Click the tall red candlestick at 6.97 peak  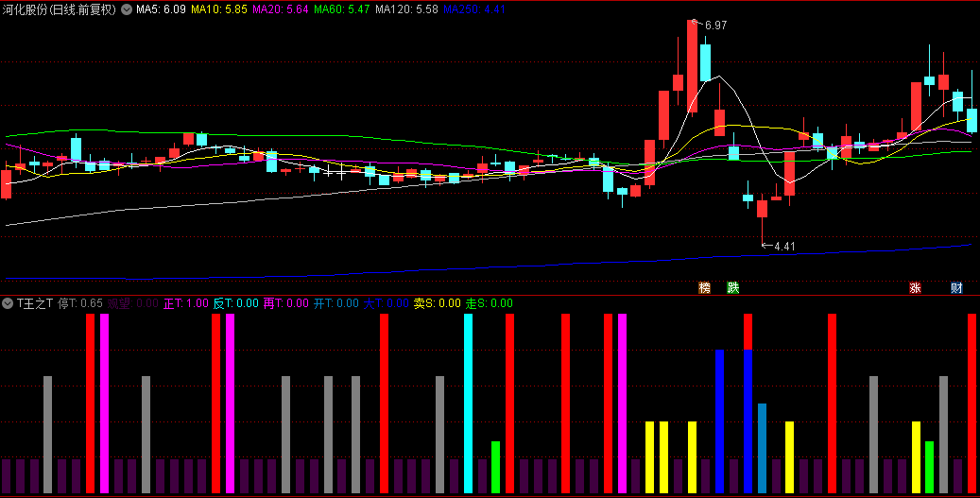(x=692, y=66)
